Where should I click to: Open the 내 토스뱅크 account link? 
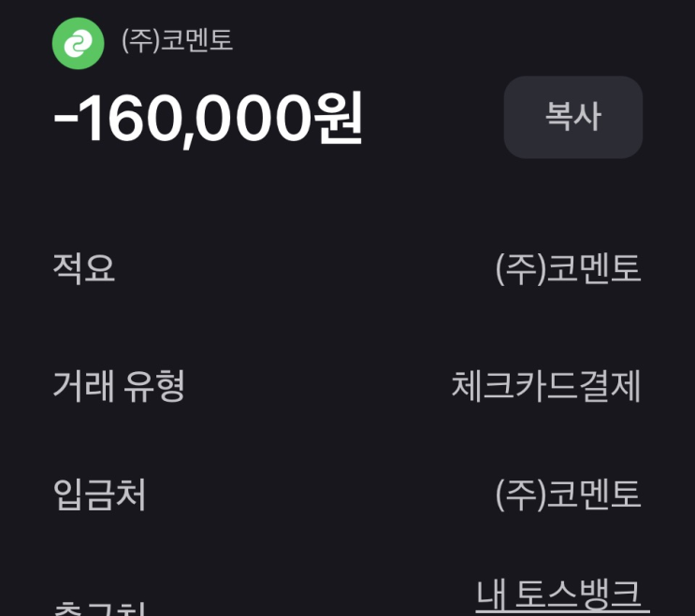(561, 595)
